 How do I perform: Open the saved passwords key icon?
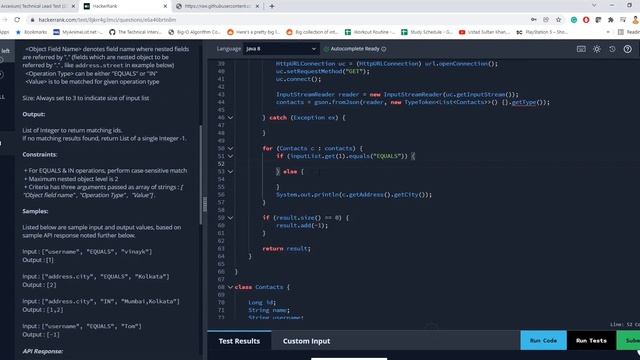coord(533,20)
